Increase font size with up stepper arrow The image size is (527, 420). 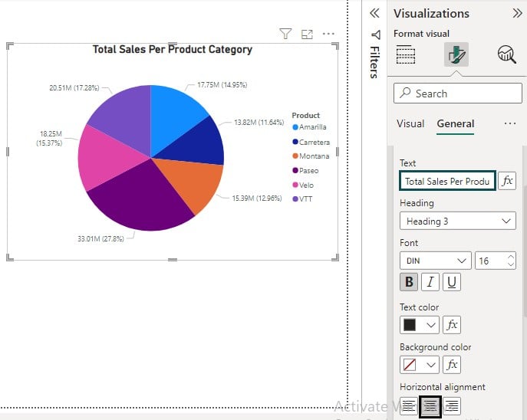[511, 257]
